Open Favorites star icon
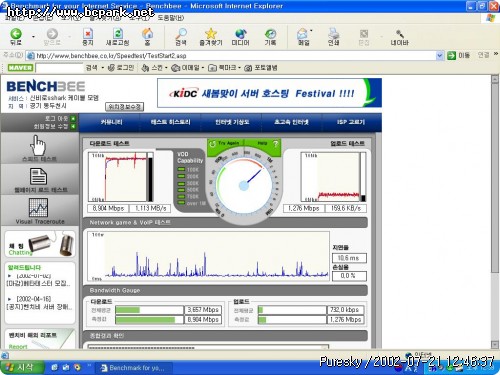This screenshot has height=375, width=500. click(x=211, y=34)
